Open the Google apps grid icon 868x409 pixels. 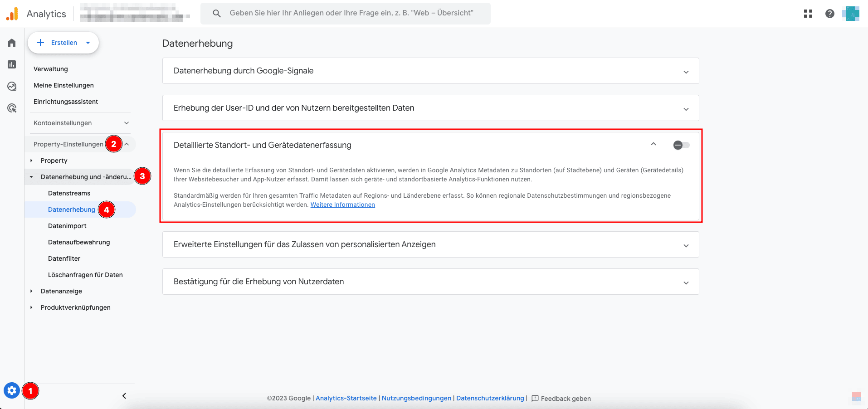808,14
